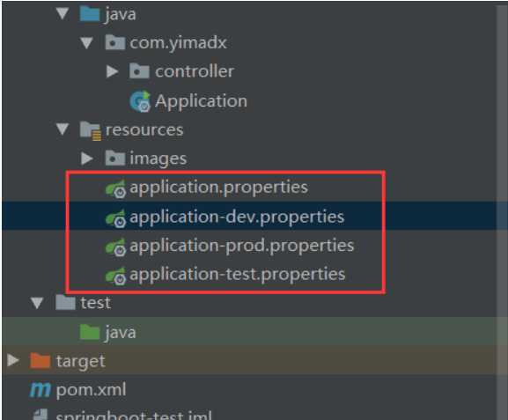Image resolution: width=508 pixels, height=420 pixels.
Task: Collapse the resources folder
Action: click(63, 129)
